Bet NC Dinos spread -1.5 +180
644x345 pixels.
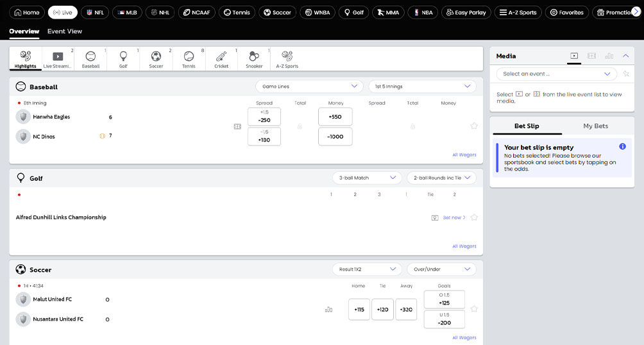point(264,137)
